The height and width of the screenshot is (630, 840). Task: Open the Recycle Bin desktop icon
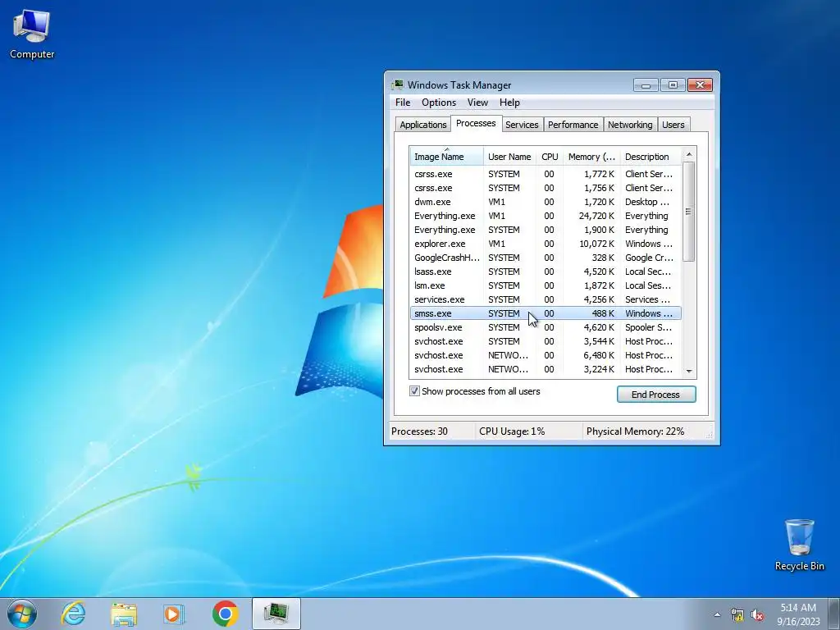(799, 546)
